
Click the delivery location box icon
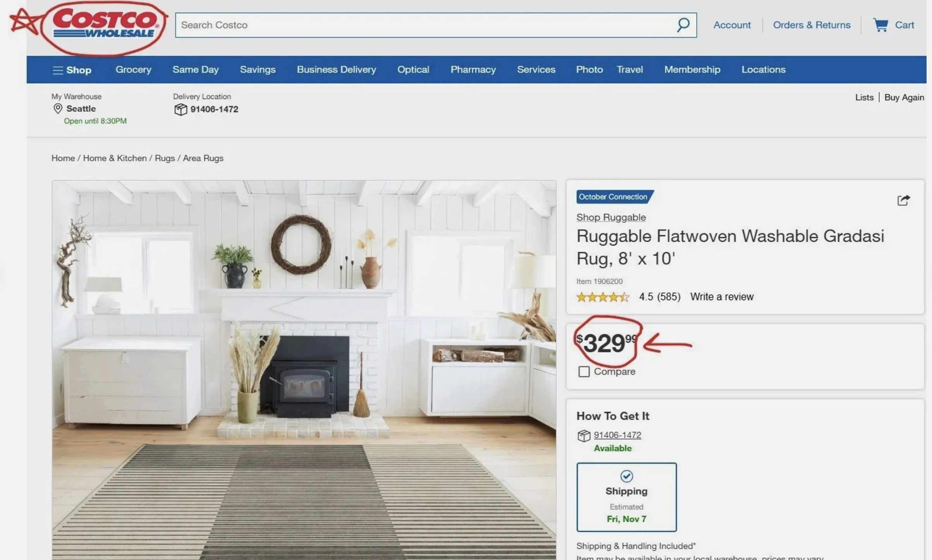180,109
